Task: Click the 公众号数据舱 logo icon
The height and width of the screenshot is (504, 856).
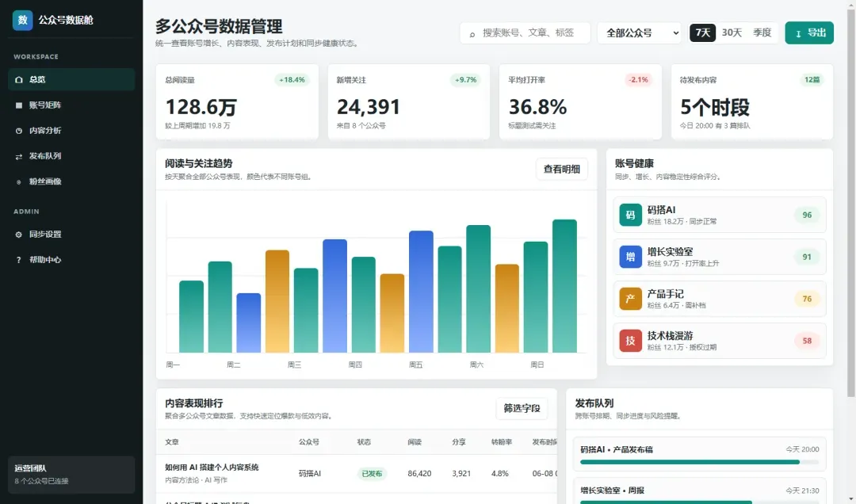Action: pyautogui.click(x=22, y=20)
